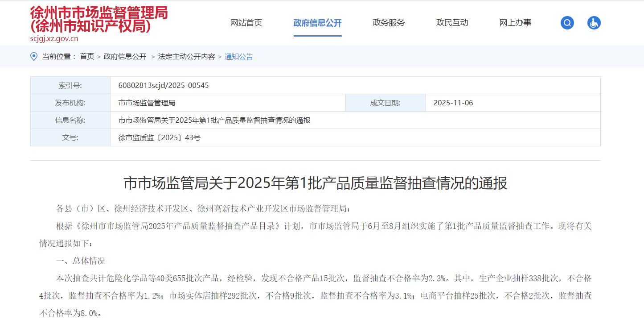Image resolution: width=644 pixels, height=320 pixels.
Task: Follow the 法定主动公开内容 breadcrumb link
Action: (x=186, y=57)
